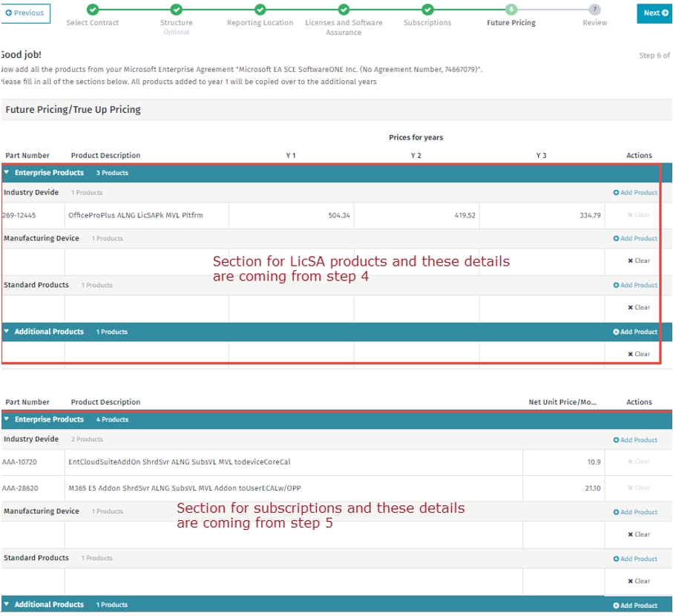Add Product to Manufacturing Device in pricing table

pyautogui.click(x=635, y=239)
